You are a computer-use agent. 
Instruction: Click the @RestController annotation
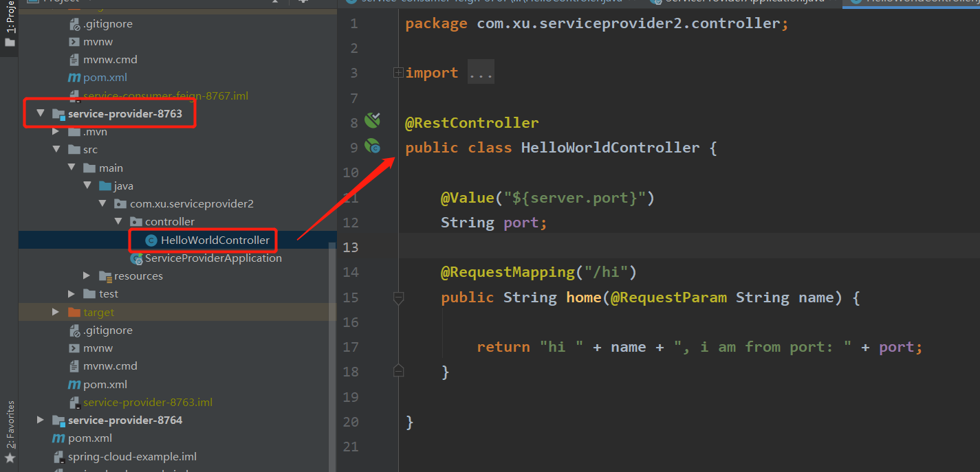coord(472,123)
